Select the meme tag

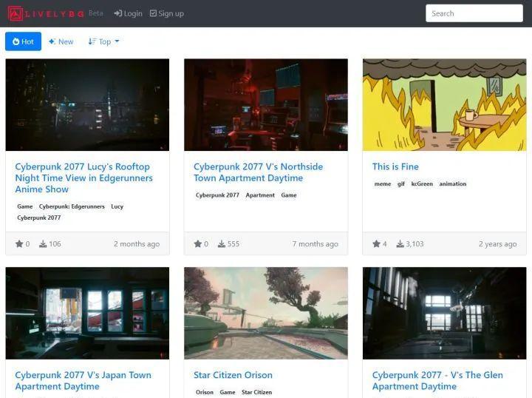tap(383, 183)
